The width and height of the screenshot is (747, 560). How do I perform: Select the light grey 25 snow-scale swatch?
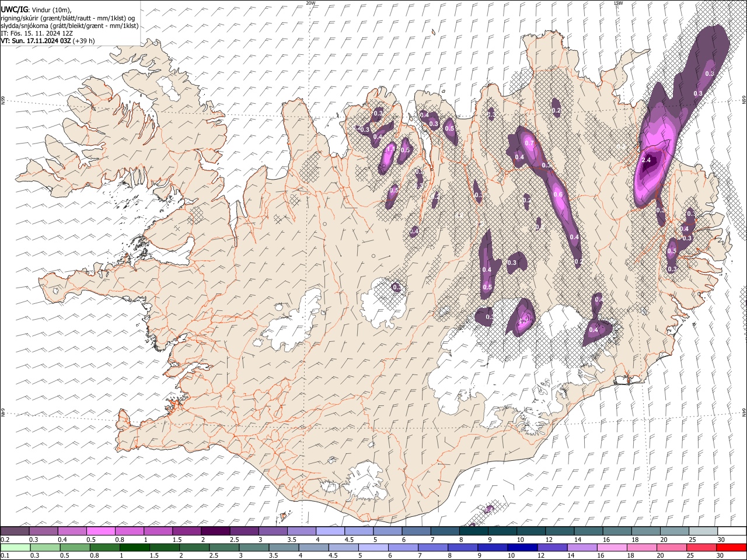click(704, 531)
